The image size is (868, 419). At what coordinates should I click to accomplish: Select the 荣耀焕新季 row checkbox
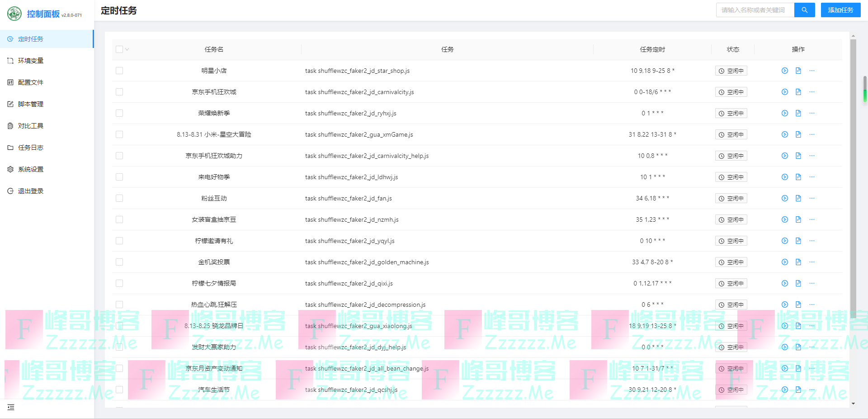(119, 113)
